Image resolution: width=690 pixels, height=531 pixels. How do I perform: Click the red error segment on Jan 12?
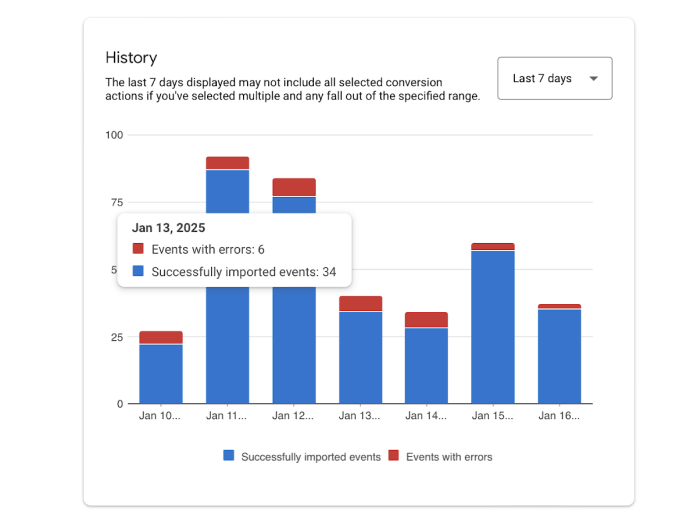tap(294, 187)
